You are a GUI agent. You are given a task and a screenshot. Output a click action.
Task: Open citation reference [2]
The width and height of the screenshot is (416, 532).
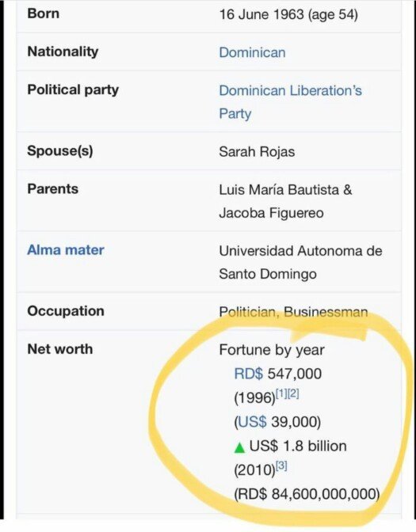click(293, 394)
